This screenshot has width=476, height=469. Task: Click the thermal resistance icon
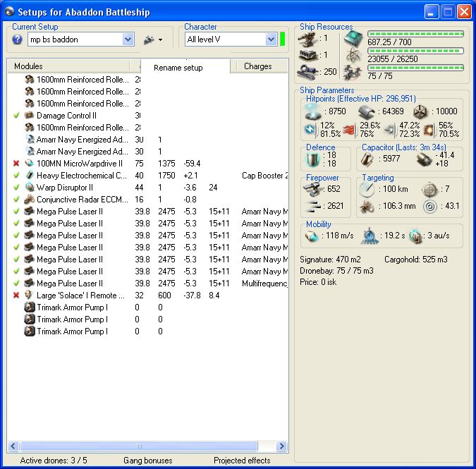pyautogui.click(x=350, y=130)
